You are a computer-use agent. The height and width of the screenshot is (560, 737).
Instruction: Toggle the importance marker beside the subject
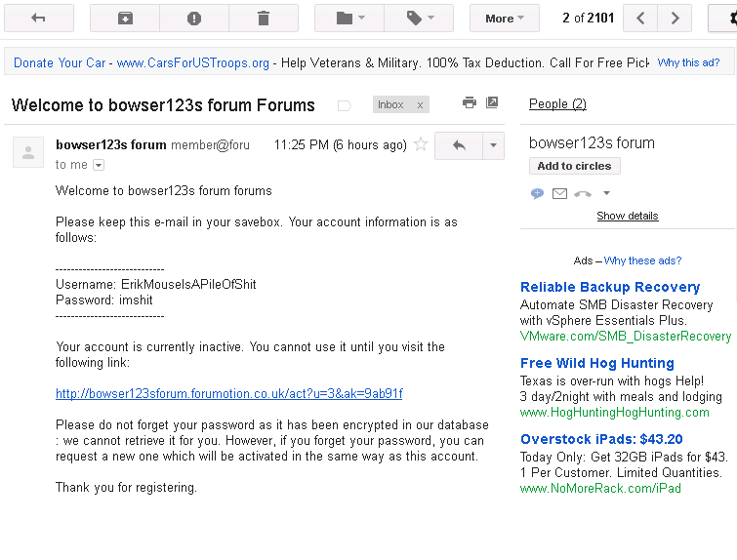tap(345, 105)
